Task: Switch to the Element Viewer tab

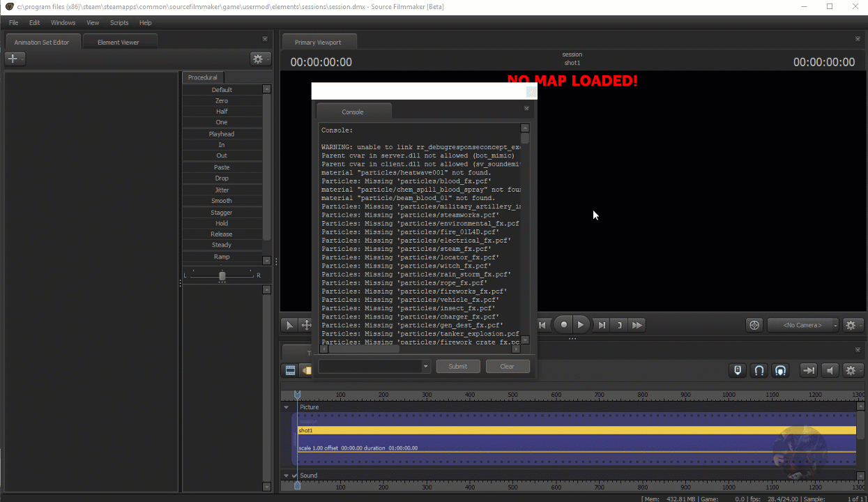Action: pyautogui.click(x=119, y=42)
